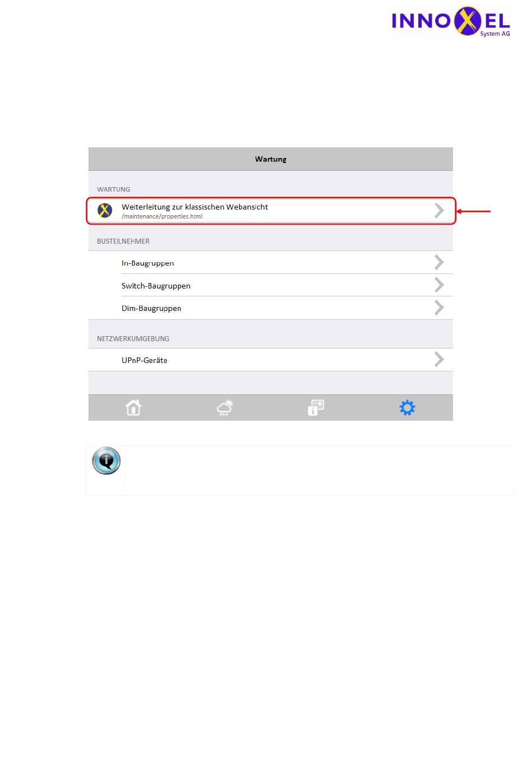Viewport: 532px width, 758px height.
Task: Expand the Switch-Baugruppen chevron
Action: [x=439, y=285]
